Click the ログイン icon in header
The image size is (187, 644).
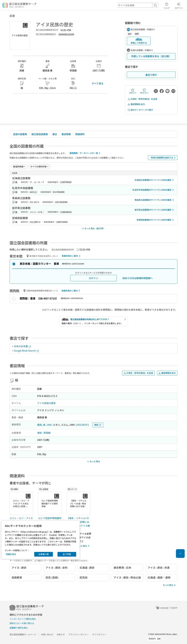tap(179, 6)
